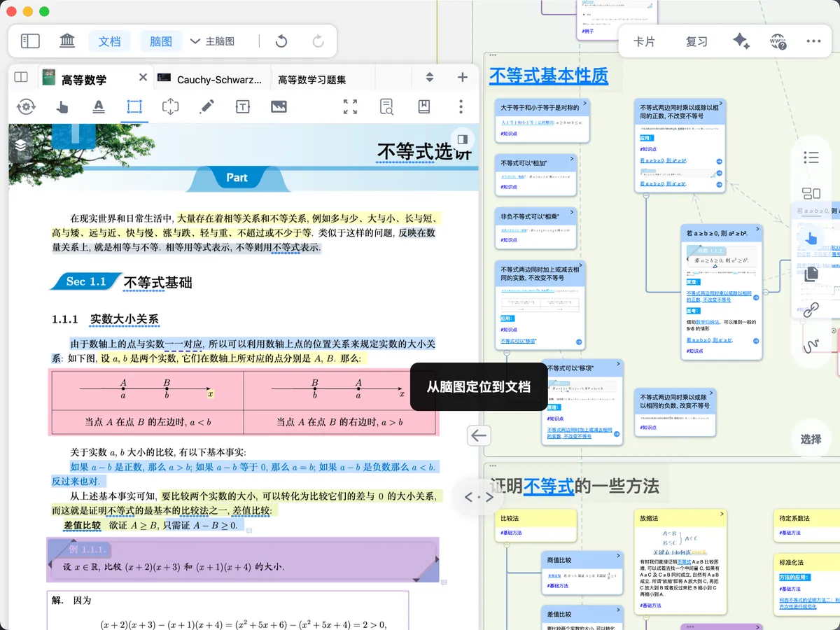Open the mindmap three-dot more menu
840x630 pixels.
[x=813, y=41]
